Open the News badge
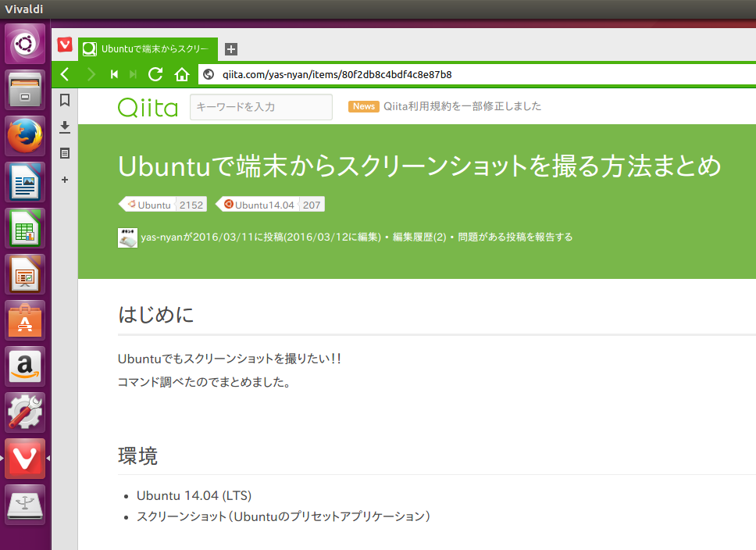Image resolution: width=756 pixels, height=550 pixels. point(363,106)
